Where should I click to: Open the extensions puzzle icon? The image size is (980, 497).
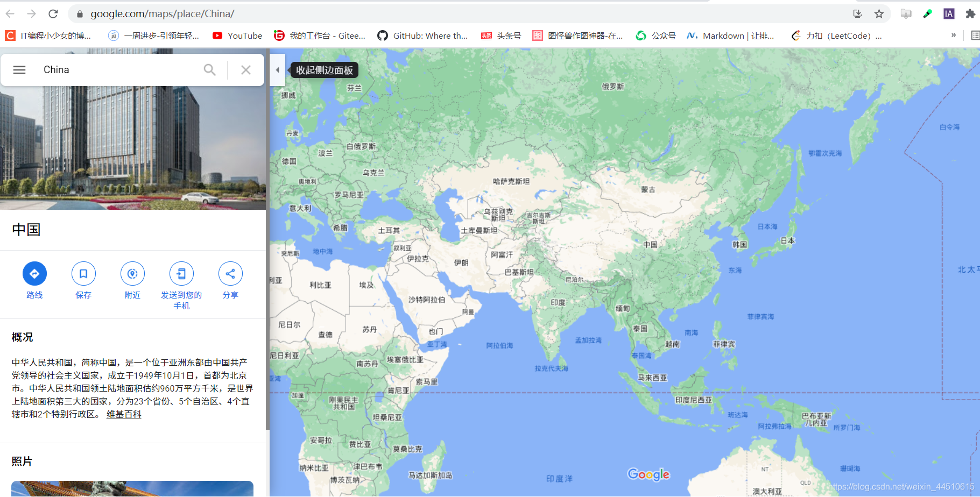pos(970,14)
